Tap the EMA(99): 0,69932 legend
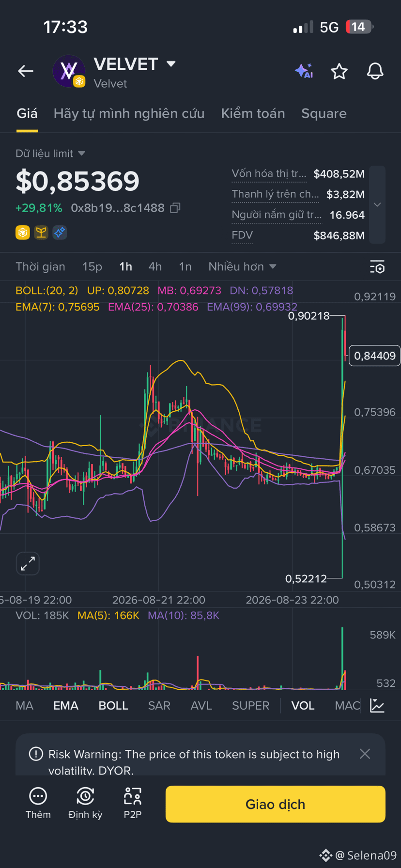The width and height of the screenshot is (401, 868). click(252, 307)
